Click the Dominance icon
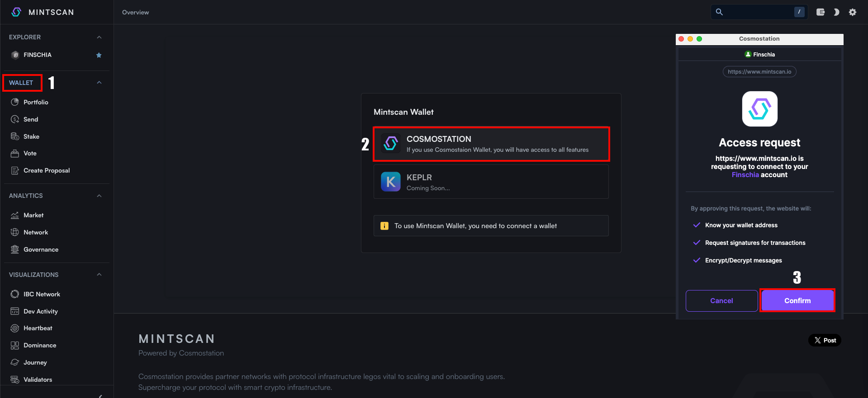Screen dimensions: 868x398 pos(15,346)
